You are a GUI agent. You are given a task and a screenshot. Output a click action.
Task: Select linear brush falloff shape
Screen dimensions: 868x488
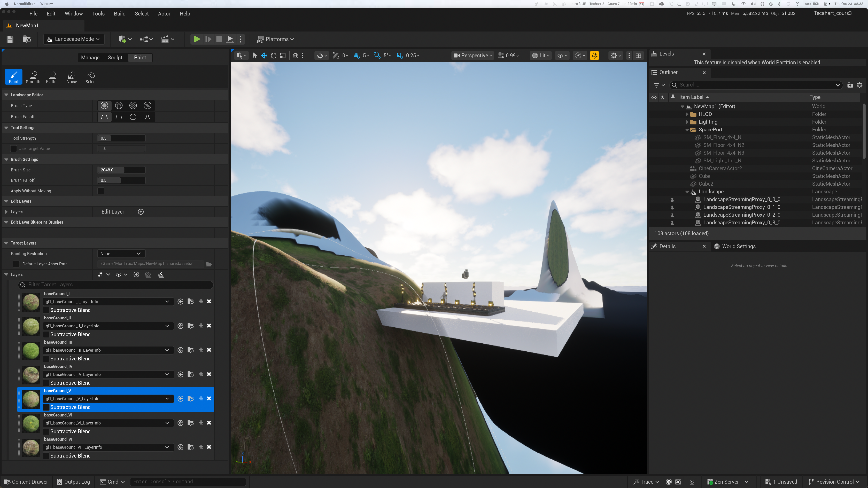tap(119, 117)
